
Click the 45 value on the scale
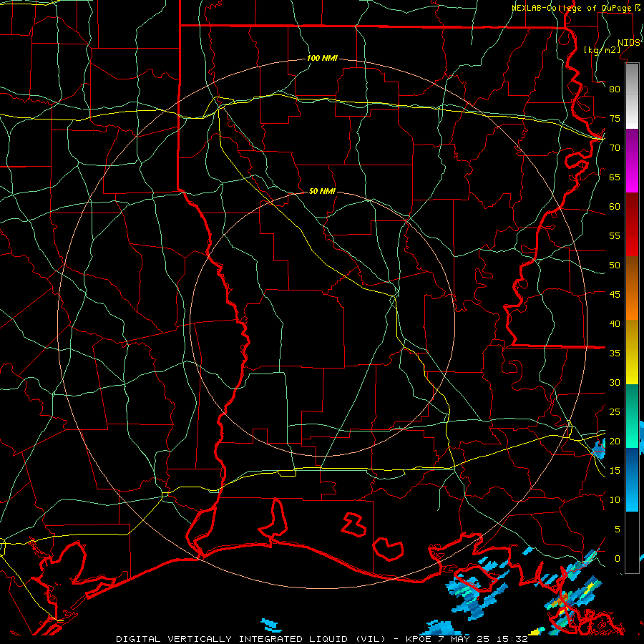[x=615, y=295]
